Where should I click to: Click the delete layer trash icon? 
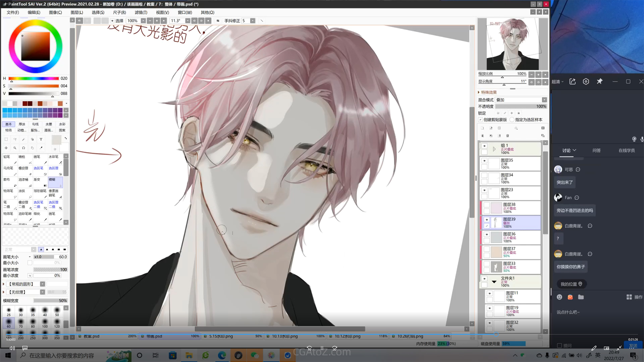click(x=507, y=136)
